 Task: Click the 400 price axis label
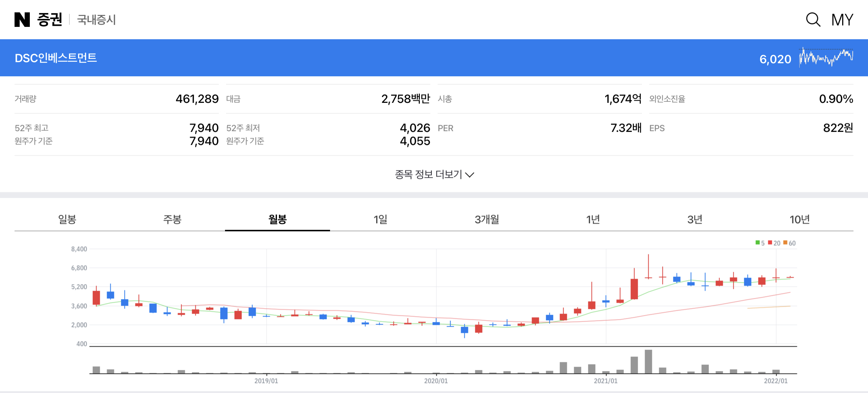[82, 344]
